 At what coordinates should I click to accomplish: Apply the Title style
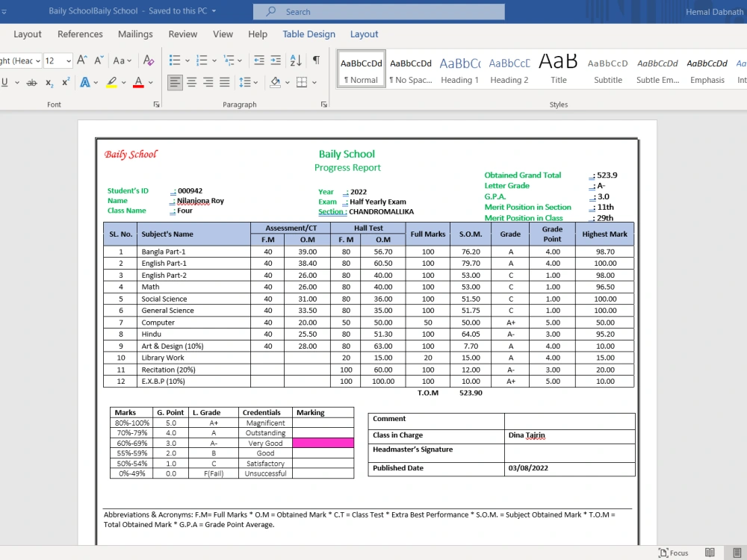[559, 68]
